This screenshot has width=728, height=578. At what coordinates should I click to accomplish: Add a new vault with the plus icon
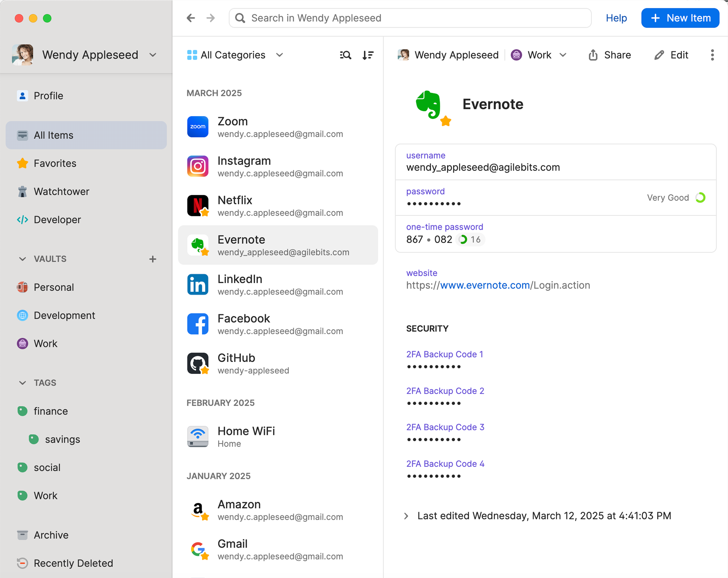153,259
